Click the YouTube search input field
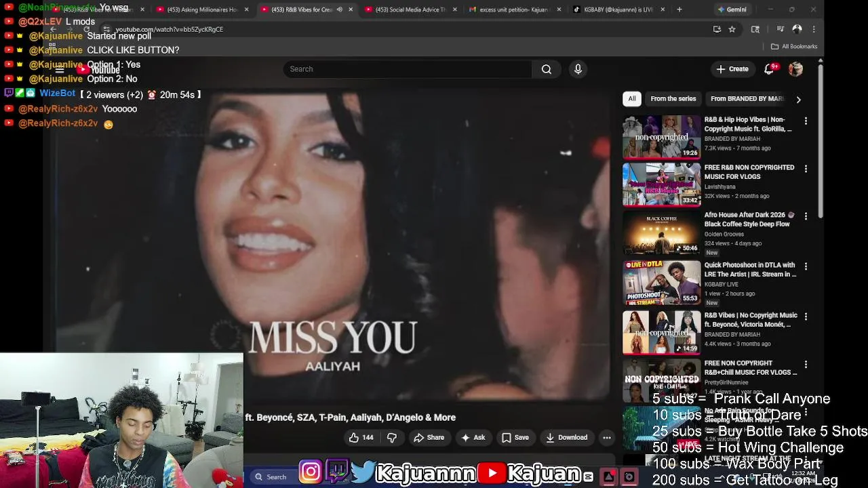The height and width of the screenshot is (488, 868). [407, 69]
